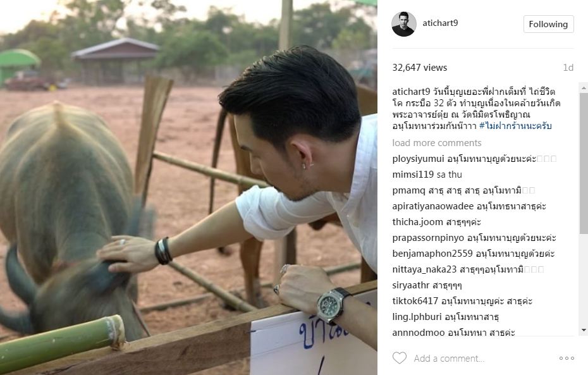
Task: Open ploysiyumui commenter profile
Action: click(418, 159)
